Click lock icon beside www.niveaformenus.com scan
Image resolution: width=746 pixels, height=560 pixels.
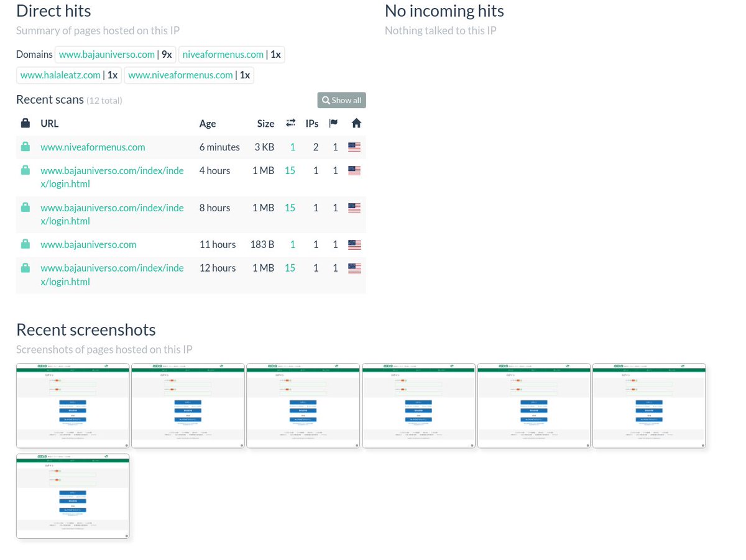25,147
